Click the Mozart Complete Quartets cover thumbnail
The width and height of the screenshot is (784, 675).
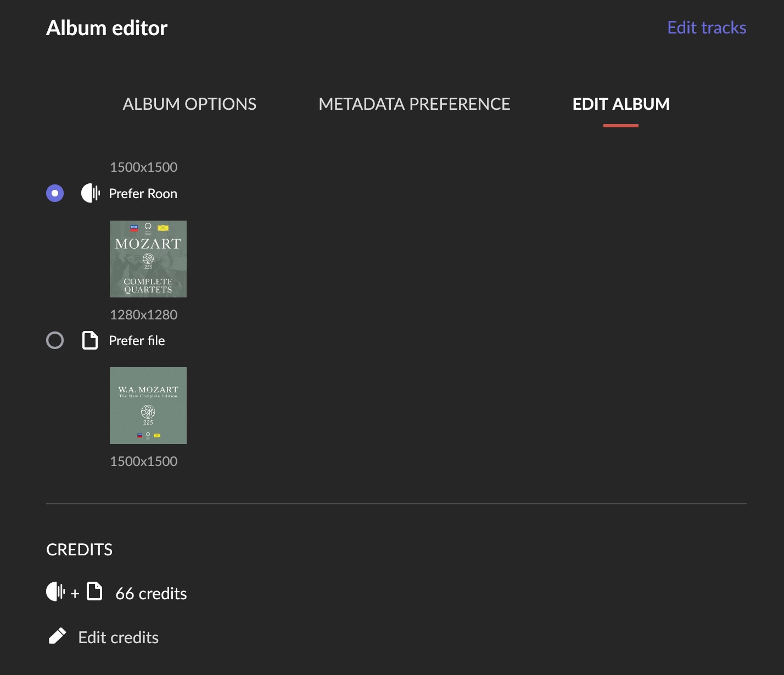[148, 259]
